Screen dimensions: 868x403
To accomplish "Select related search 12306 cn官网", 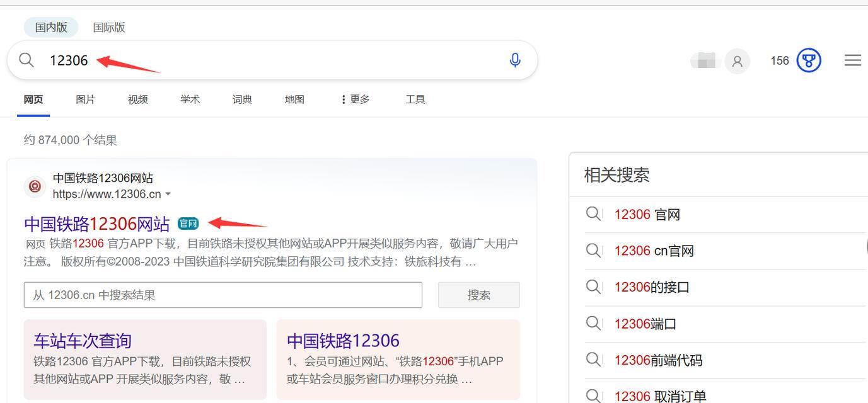I will 654,251.
